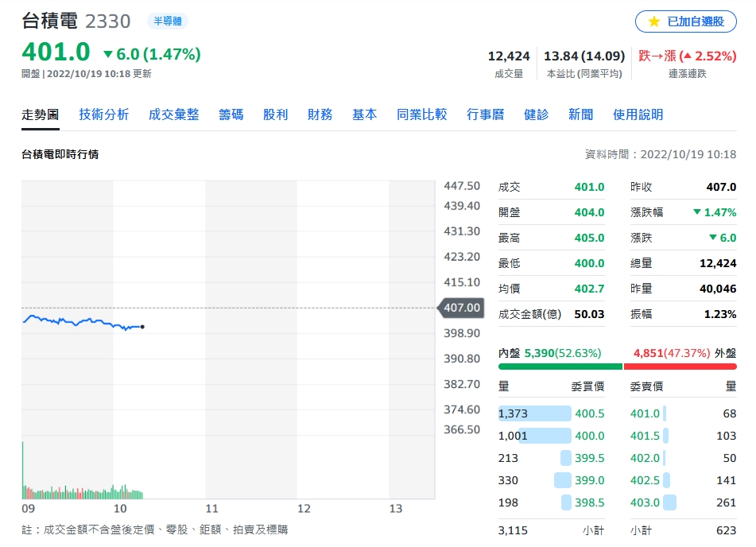Screen dimensions: 756x547
Task: Click the 昨量 value 40,046
Action: click(x=718, y=289)
